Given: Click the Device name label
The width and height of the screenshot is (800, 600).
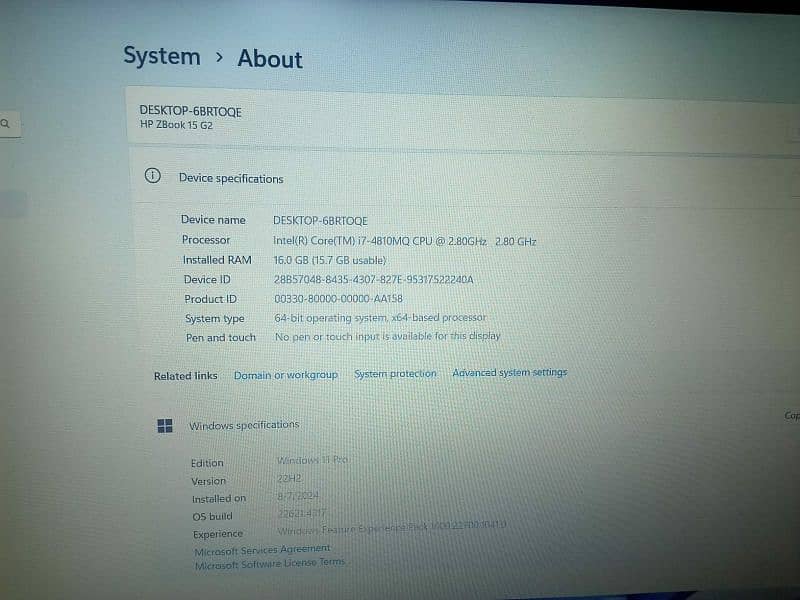Looking at the screenshot, I should click(213, 220).
